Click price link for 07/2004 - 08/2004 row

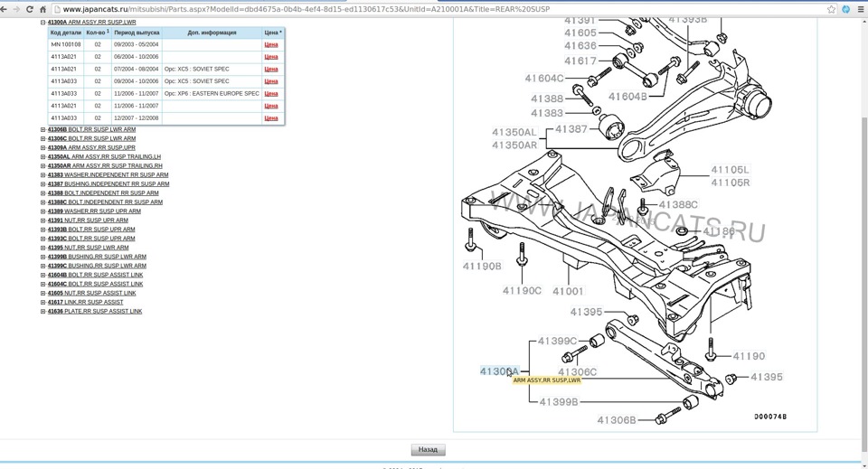point(270,70)
